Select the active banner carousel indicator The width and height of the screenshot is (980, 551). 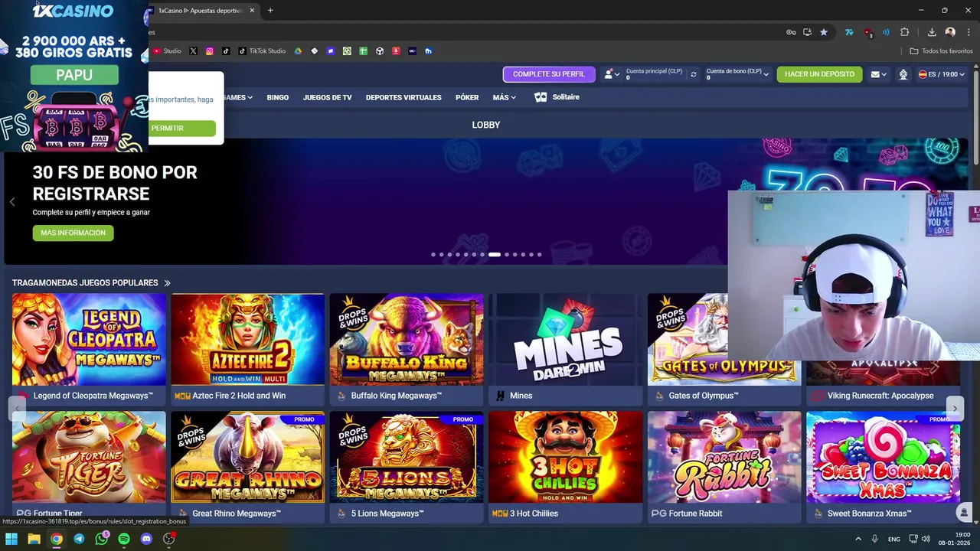pyautogui.click(x=495, y=254)
